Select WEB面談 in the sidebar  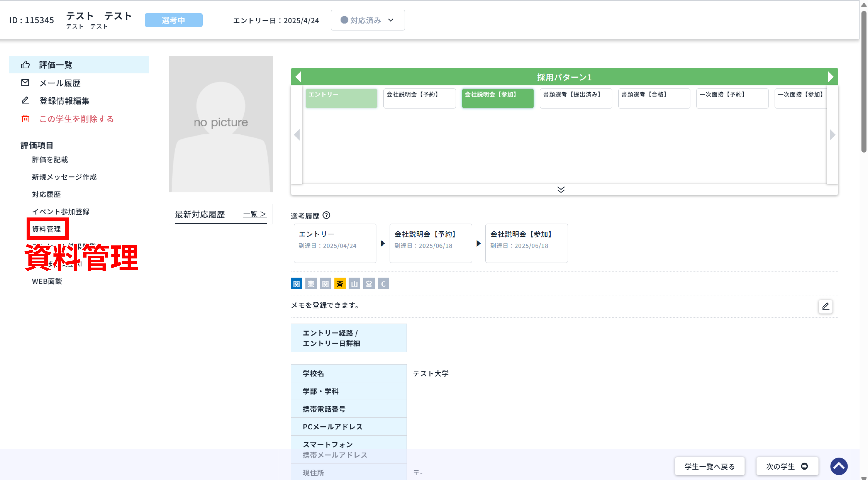[x=47, y=282]
